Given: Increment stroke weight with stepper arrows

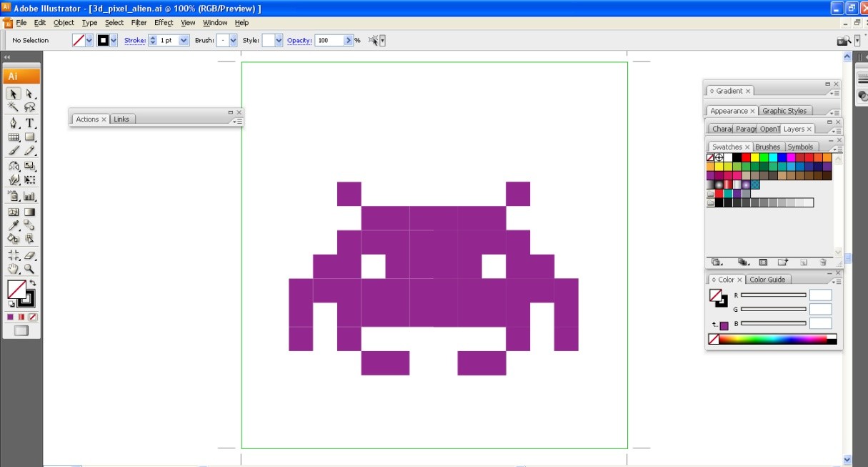Looking at the screenshot, I should pos(152,40).
